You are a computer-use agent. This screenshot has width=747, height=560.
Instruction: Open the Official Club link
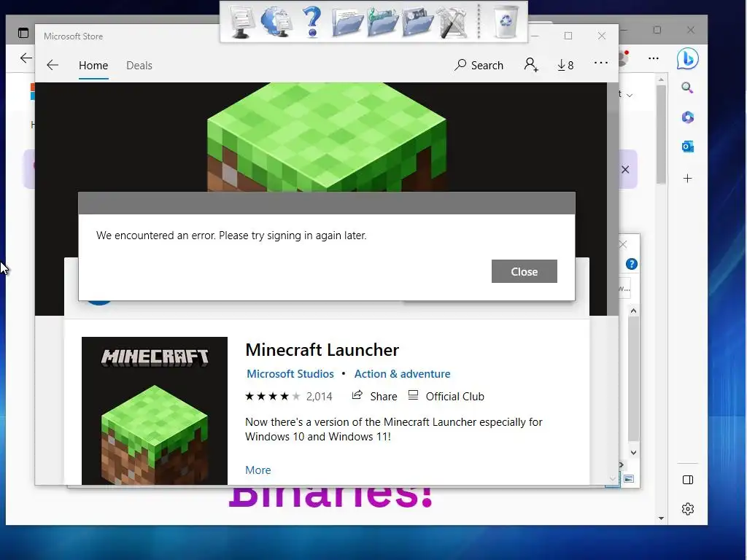[x=446, y=396]
